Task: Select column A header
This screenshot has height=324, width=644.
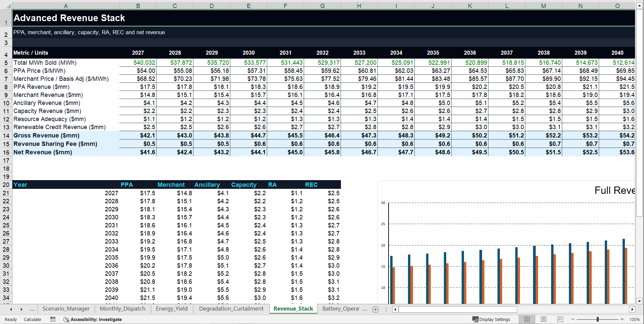Action: coord(66,6)
